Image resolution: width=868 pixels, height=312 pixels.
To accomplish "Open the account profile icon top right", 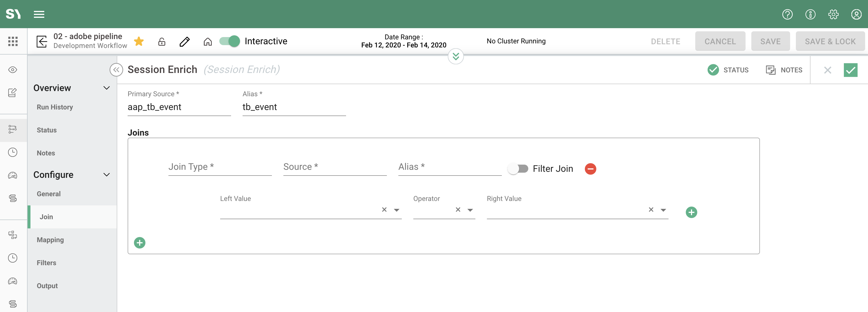I will click(856, 14).
